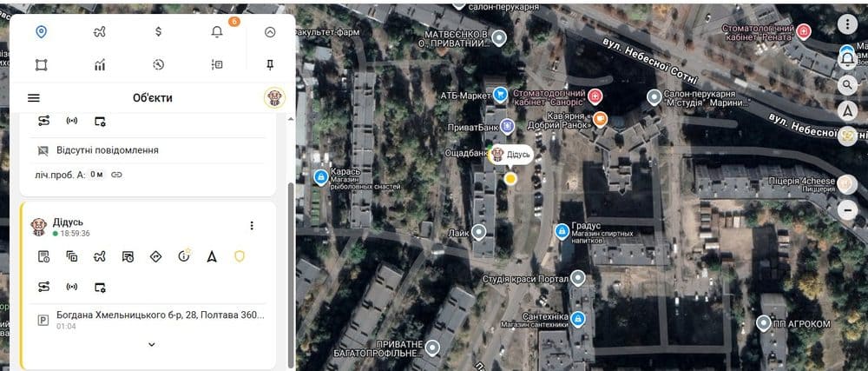Open the three-dot menu for Дідусь

coord(252,225)
